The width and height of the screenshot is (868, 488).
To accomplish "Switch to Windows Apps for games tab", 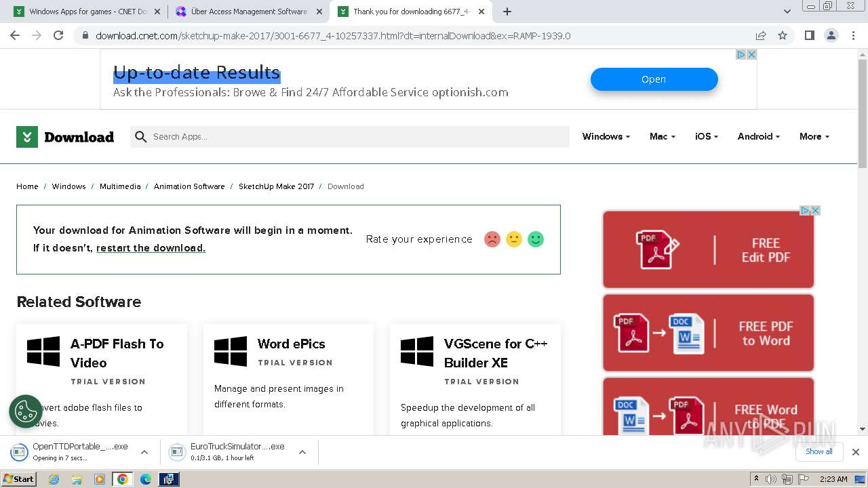I will (88, 12).
